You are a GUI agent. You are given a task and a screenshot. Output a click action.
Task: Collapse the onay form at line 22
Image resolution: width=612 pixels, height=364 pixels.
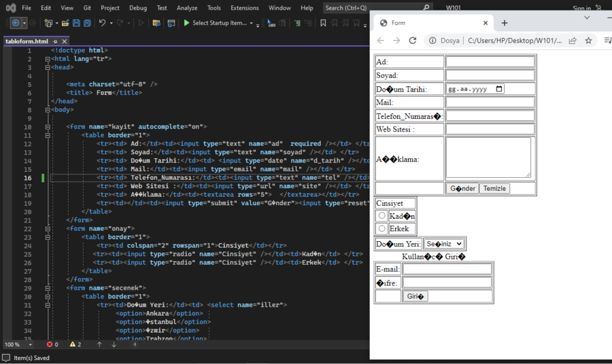tap(47, 229)
